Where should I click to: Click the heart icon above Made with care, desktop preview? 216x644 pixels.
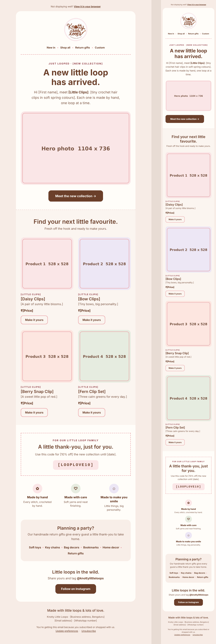[x=76, y=488]
